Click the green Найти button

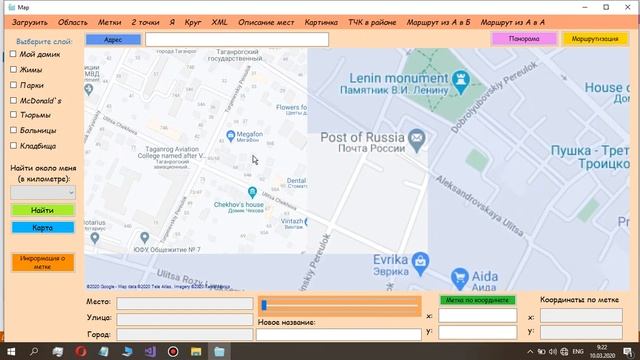(x=42, y=210)
